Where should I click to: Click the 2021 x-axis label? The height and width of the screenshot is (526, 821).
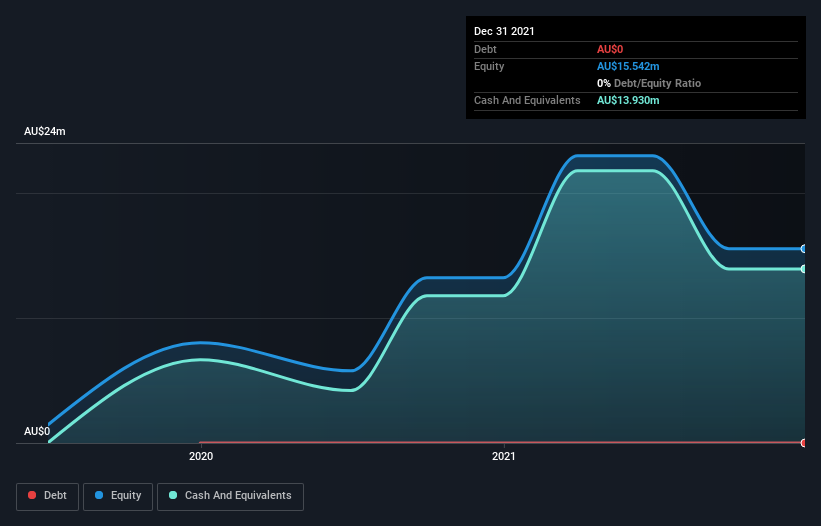(x=504, y=456)
